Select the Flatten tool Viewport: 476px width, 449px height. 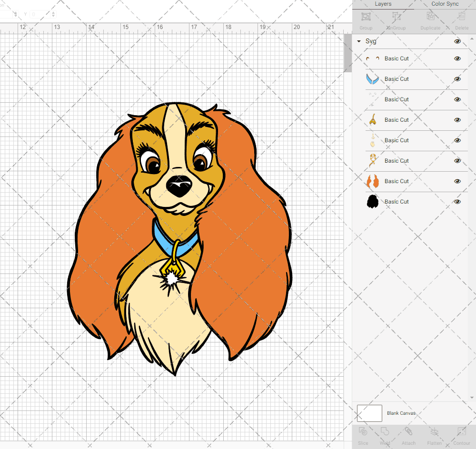coord(435,431)
